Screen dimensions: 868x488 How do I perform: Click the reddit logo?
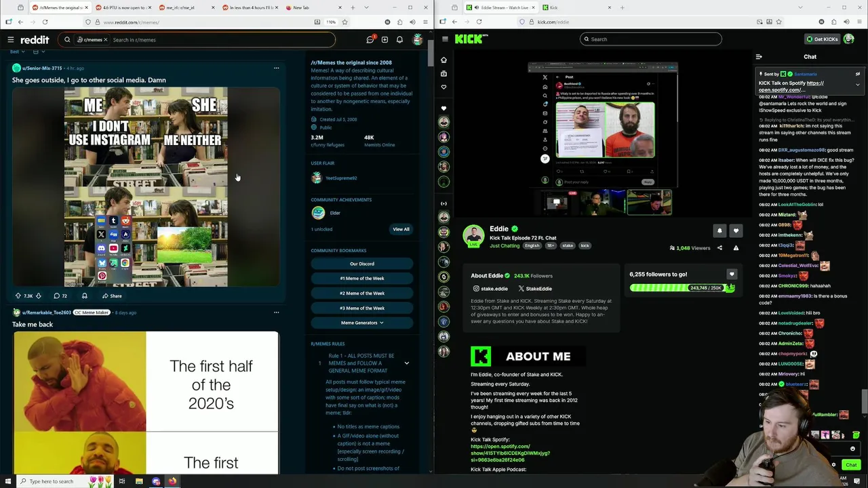35,40
